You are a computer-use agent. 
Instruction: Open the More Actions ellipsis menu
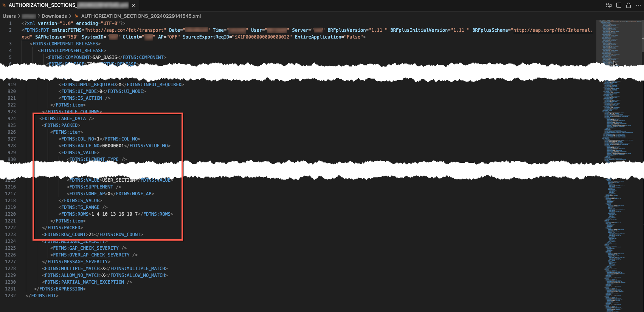coord(638,5)
